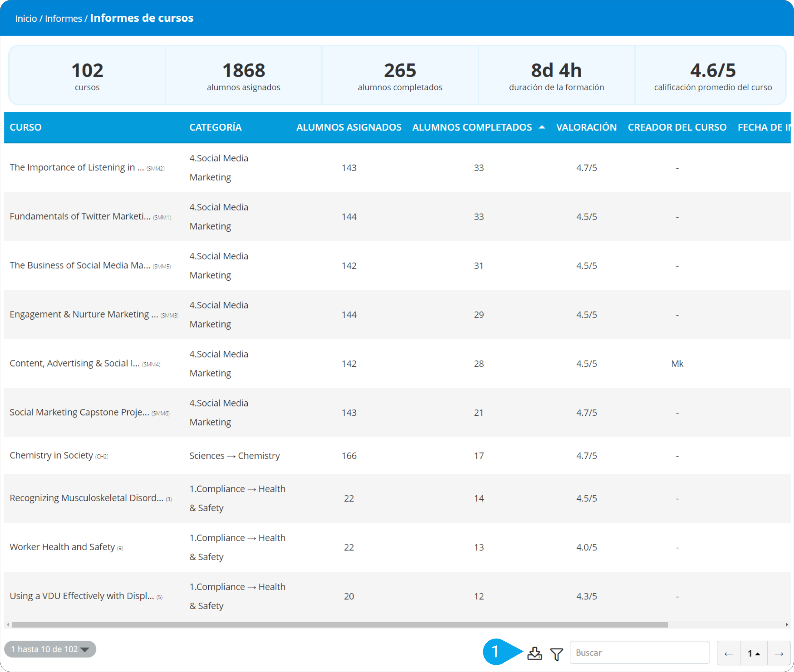
Task: Sort by ALUMNOS ASIGNADOS column
Action: tap(349, 127)
